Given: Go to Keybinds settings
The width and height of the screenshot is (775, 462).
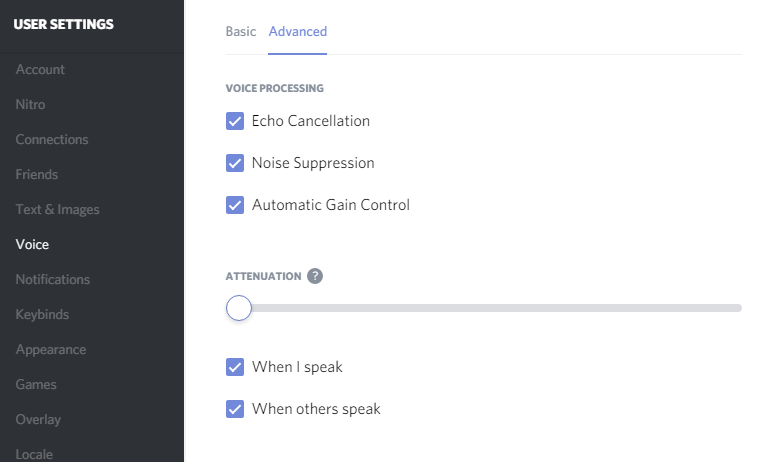Looking at the screenshot, I should (42, 315).
